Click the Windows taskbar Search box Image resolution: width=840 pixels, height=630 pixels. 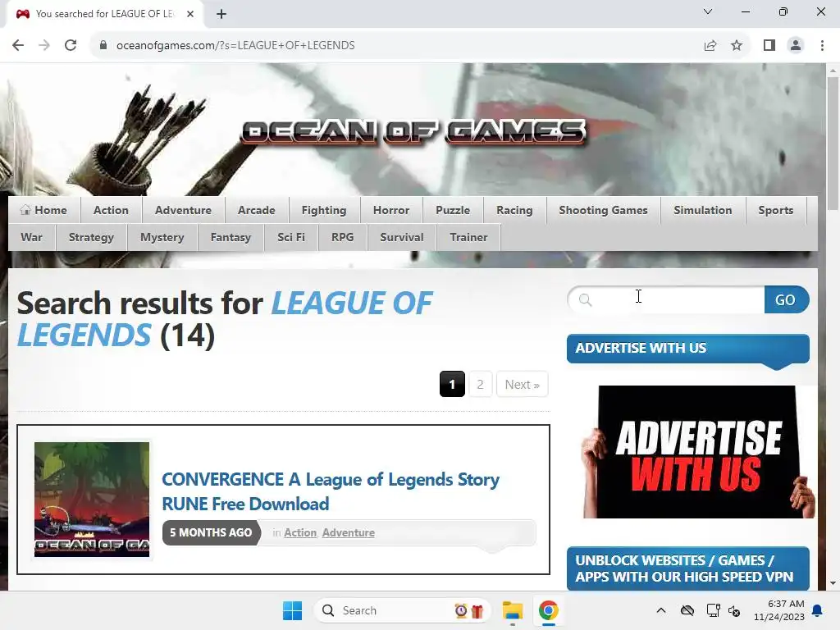[x=402, y=610]
